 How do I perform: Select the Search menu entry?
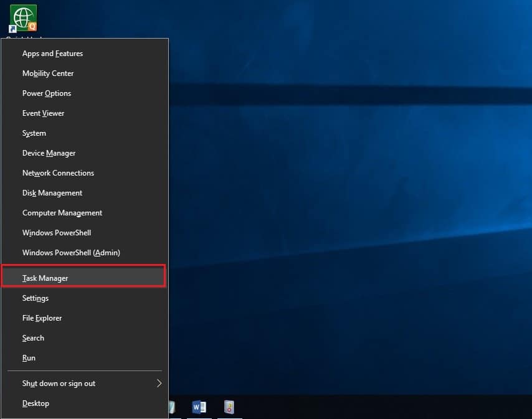pos(85,338)
